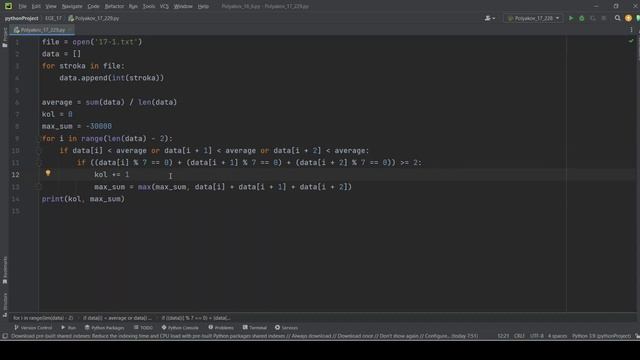Viewport: 640px width, 360px height.
Task: Open the Problems tool window
Action: pos(221,328)
